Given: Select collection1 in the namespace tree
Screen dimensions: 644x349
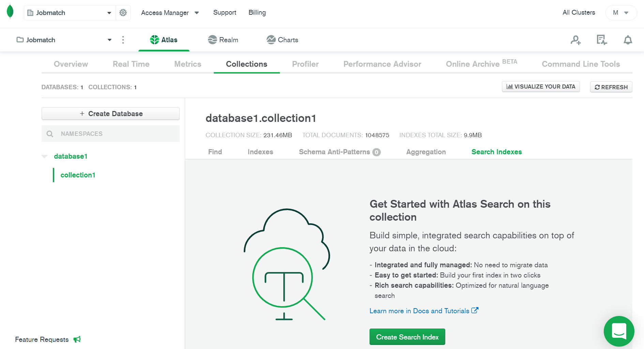Looking at the screenshot, I should (x=78, y=175).
